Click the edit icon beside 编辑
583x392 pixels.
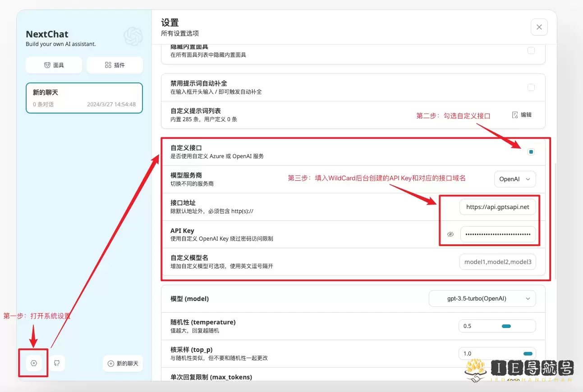515,115
